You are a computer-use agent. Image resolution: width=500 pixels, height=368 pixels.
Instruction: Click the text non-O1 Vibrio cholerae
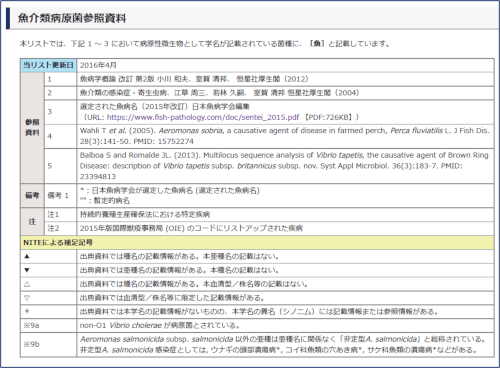[x=121, y=325]
